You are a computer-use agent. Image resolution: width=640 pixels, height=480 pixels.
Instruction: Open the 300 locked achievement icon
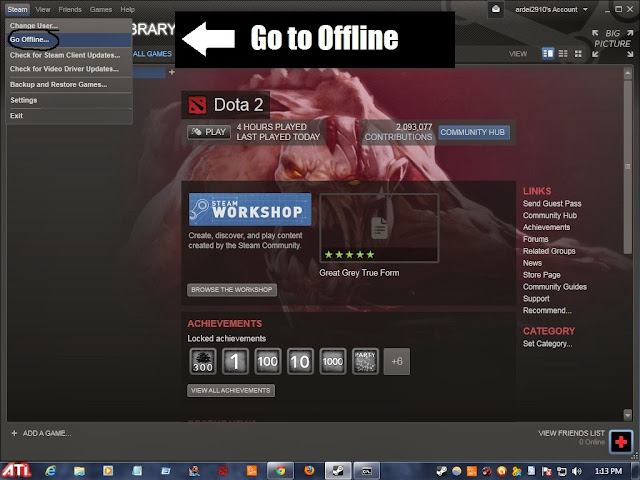point(203,361)
